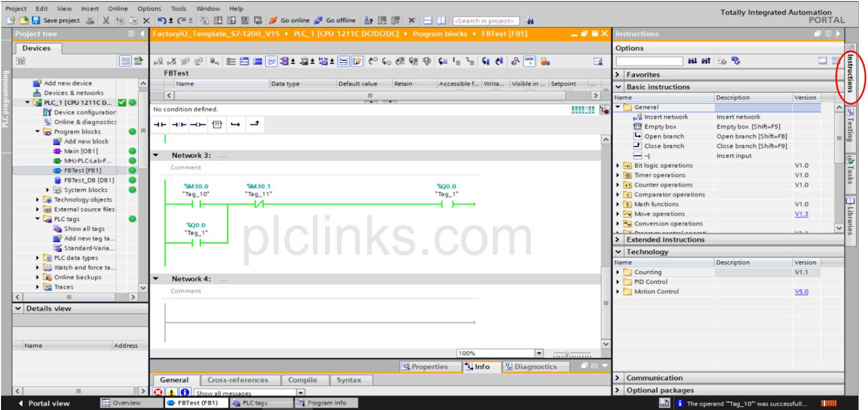868x410 pixels.
Task: Click the download to device icon
Action: [x=218, y=21]
